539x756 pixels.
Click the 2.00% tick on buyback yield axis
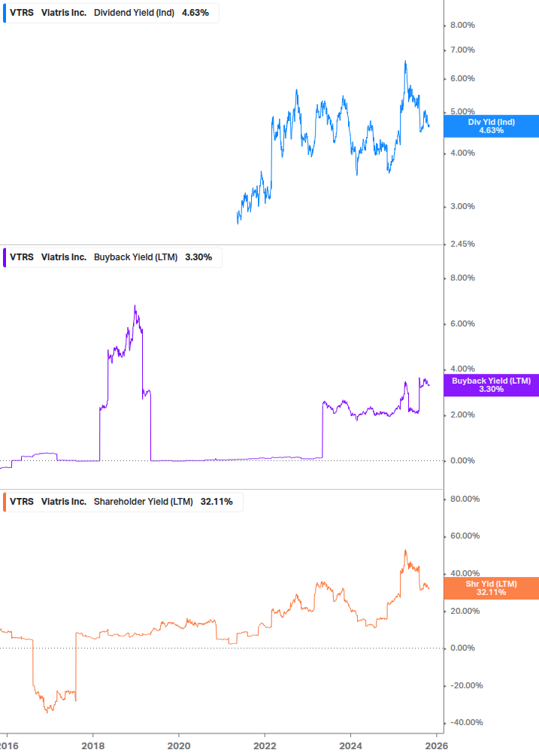(x=462, y=415)
